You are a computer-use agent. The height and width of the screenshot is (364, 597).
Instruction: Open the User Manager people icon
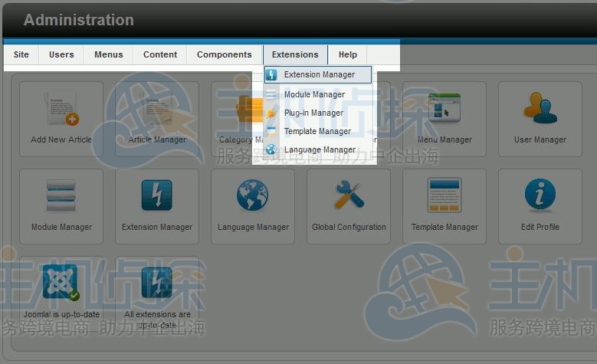pyautogui.click(x=540, y=108)
